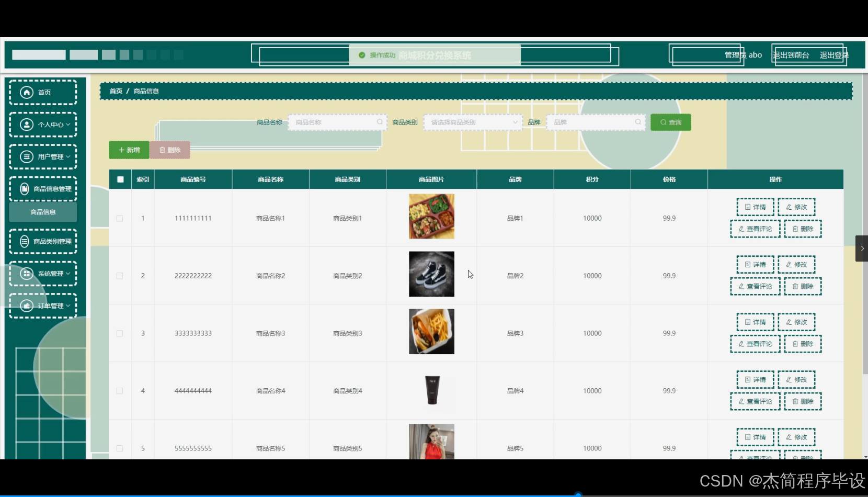Click 首页 in the breadcrumb
868x497 pixels.
[116, 91]
